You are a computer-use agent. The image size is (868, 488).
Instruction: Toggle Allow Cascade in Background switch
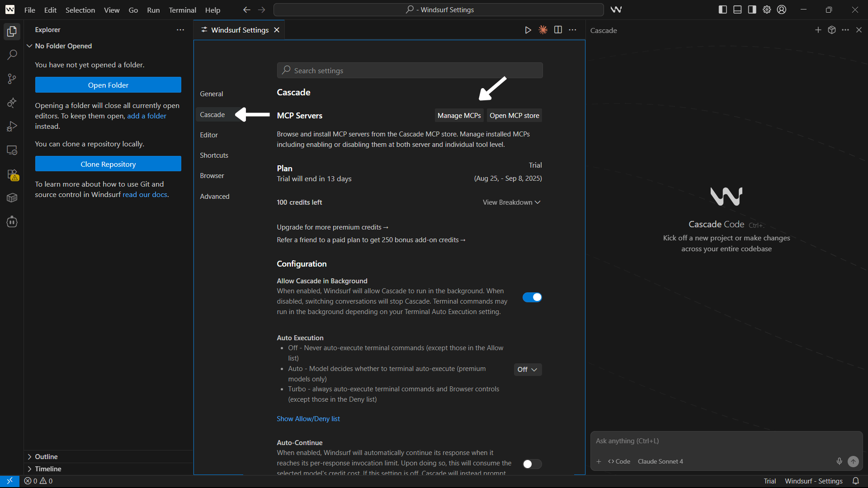(x=532, y=297)
